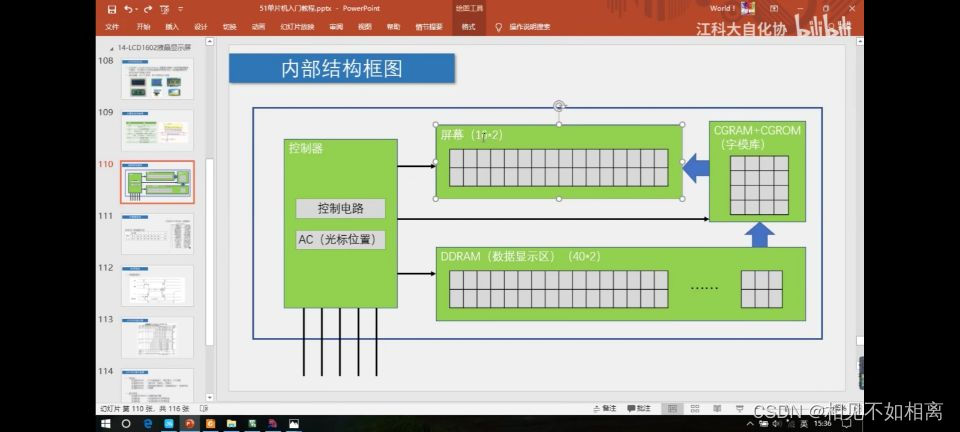Click the 操作说明搜索 search box

(530, 27)
